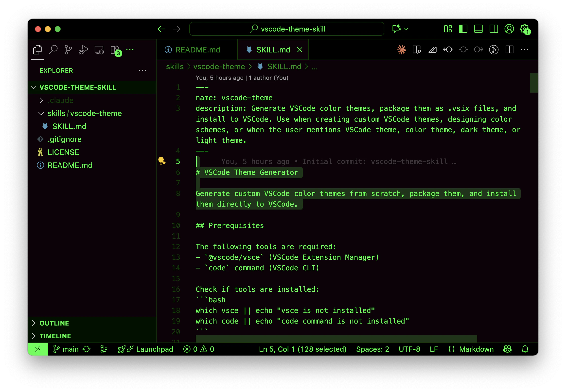
Task: Open notifications bell in status bar
Action: pyautogui.click(x=525, y=349)
